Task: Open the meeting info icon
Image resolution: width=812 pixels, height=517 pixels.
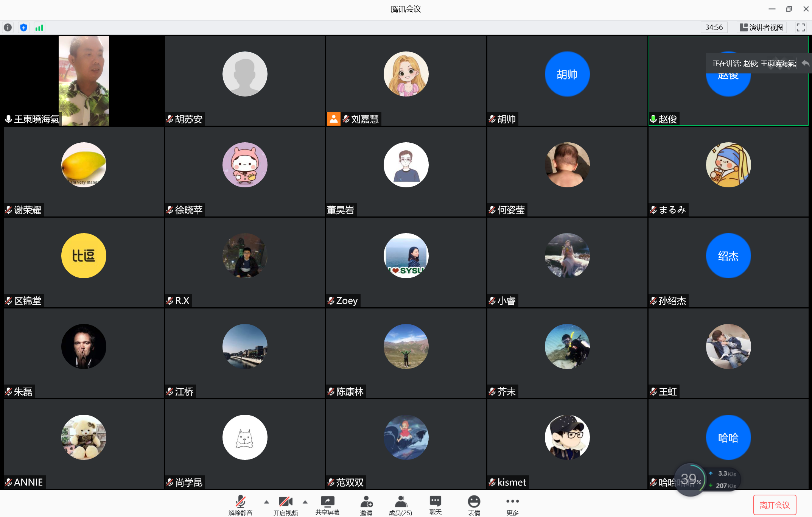Action: pyautogui.click(x=8, y=28)
